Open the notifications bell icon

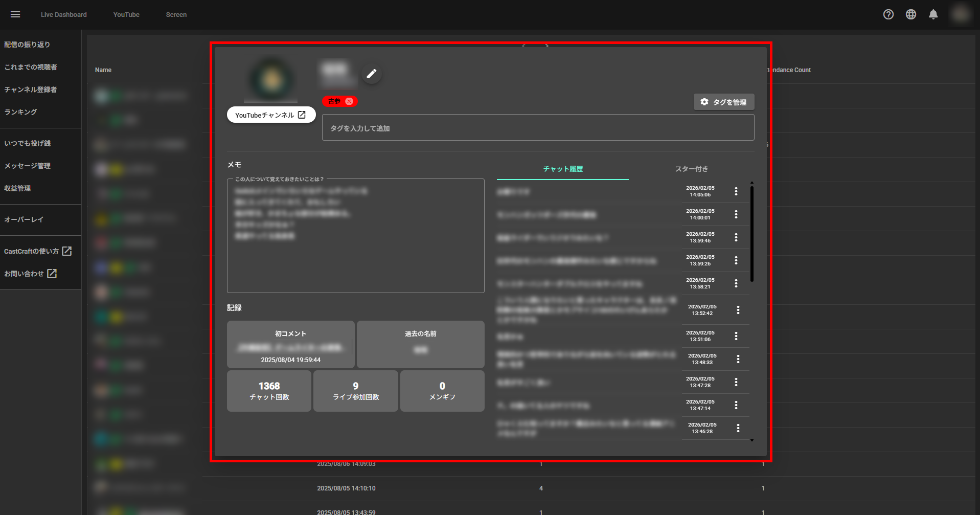tap(933, 14)
